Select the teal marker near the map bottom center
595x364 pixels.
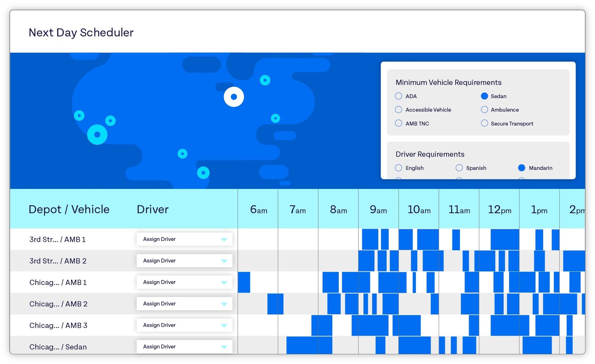[x=203, y=172]
